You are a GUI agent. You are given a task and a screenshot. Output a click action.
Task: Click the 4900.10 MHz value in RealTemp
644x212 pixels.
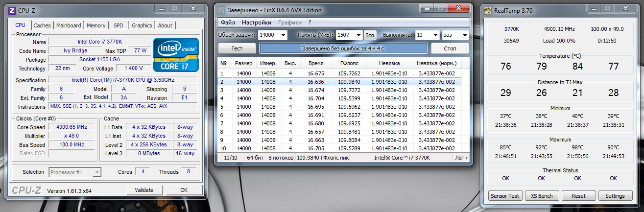[x=559, y=29]
